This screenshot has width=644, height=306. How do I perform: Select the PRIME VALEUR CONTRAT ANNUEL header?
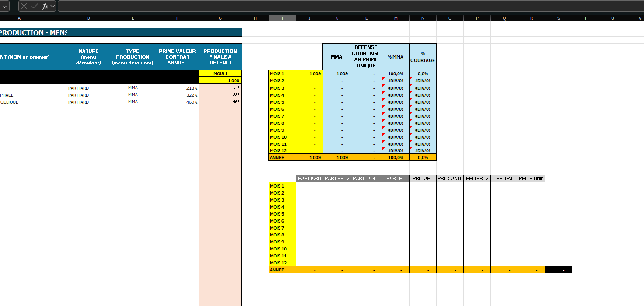click(x=177, y=57)
